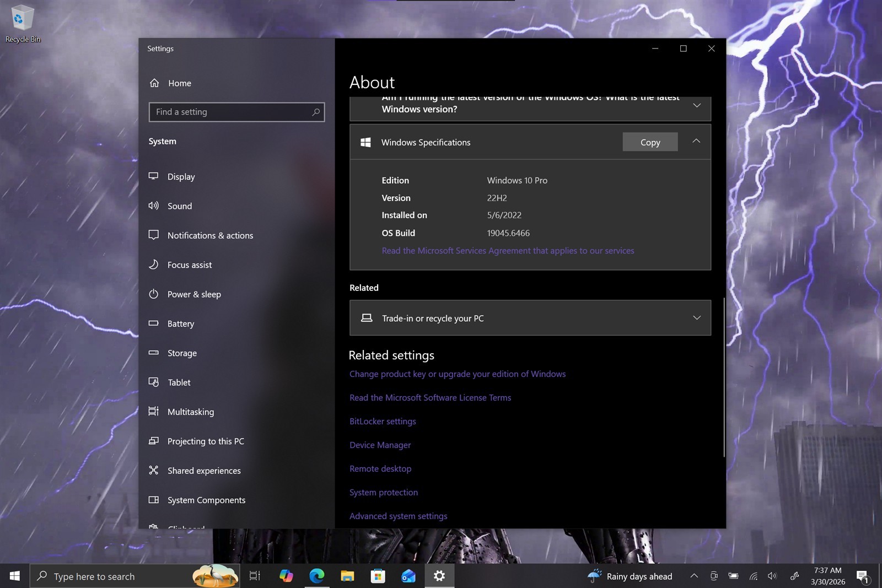882x588 pixels.
Task: Expand Trade-in or recycle your PC
Action: click(697, 318)
